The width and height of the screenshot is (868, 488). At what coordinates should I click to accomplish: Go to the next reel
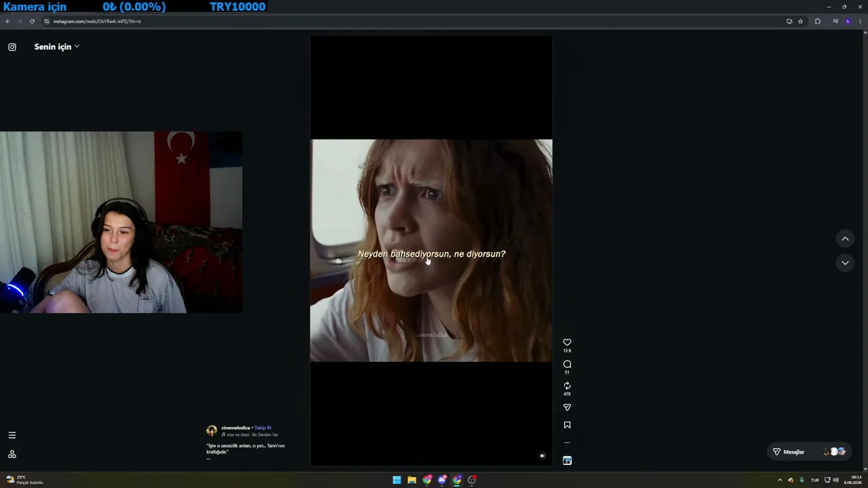click(x=845, y=263)
